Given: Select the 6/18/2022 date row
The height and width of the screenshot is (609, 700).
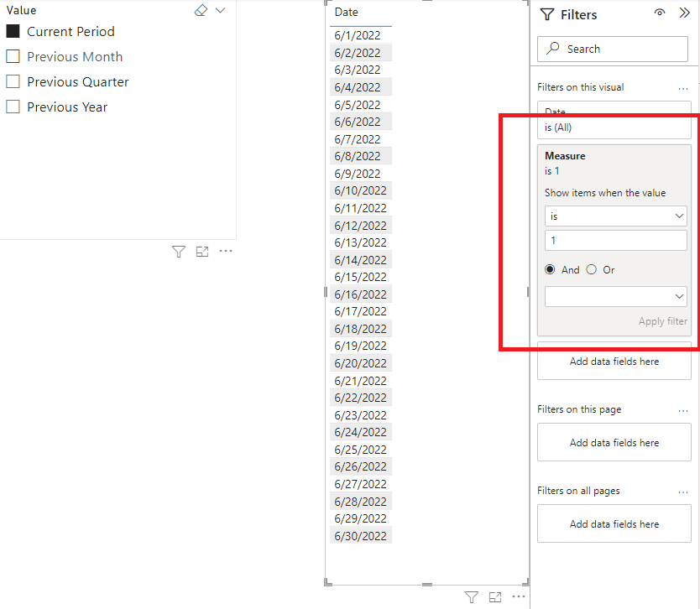Looking at the screenshot, I should (x=361, y=329).
